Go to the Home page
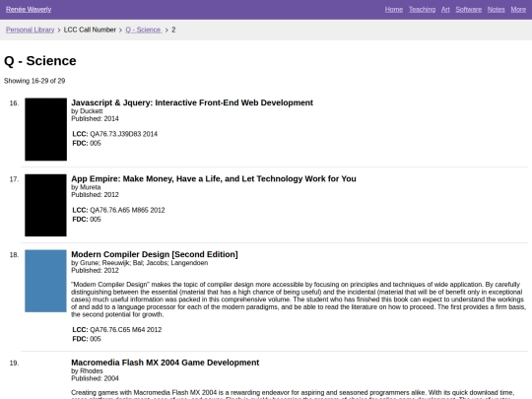This screenshot has height=399, width=532. (x=393, y=10)
